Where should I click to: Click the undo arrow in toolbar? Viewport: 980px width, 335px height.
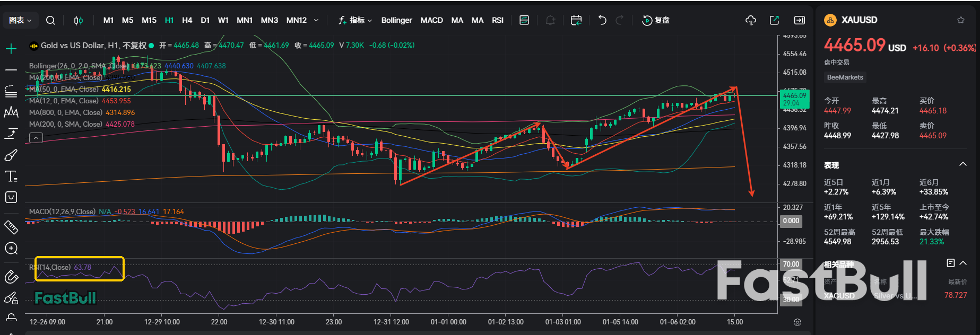pos(602,20)
